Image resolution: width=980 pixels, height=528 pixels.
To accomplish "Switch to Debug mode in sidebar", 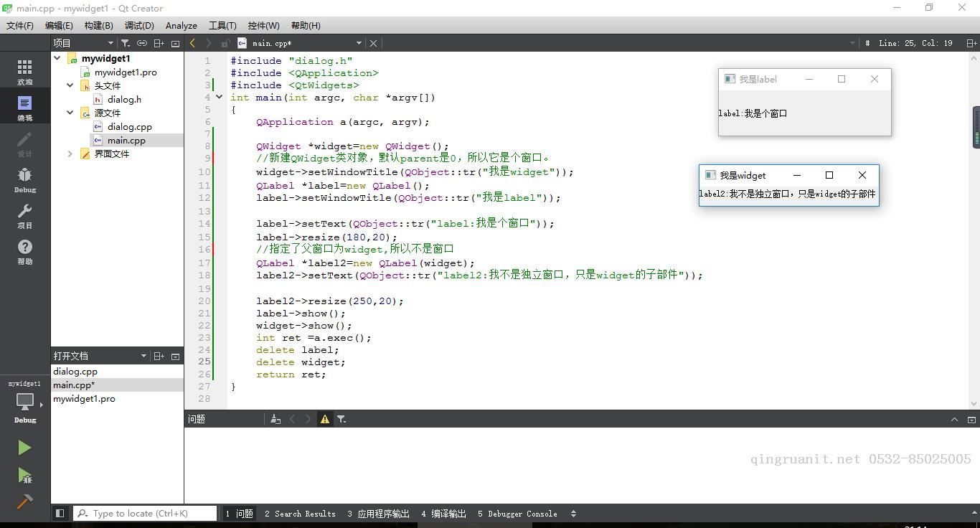I will pyautogui.click(x=24, y=179).
